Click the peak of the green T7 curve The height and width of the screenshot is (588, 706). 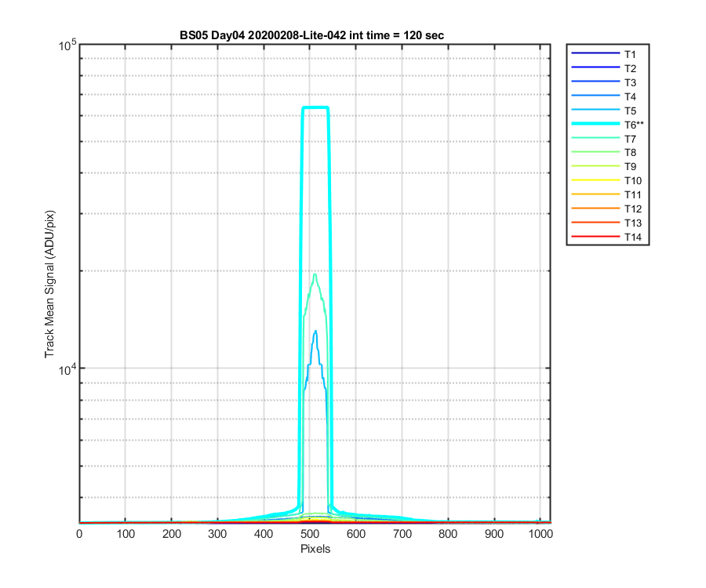[x=315, y=274]
